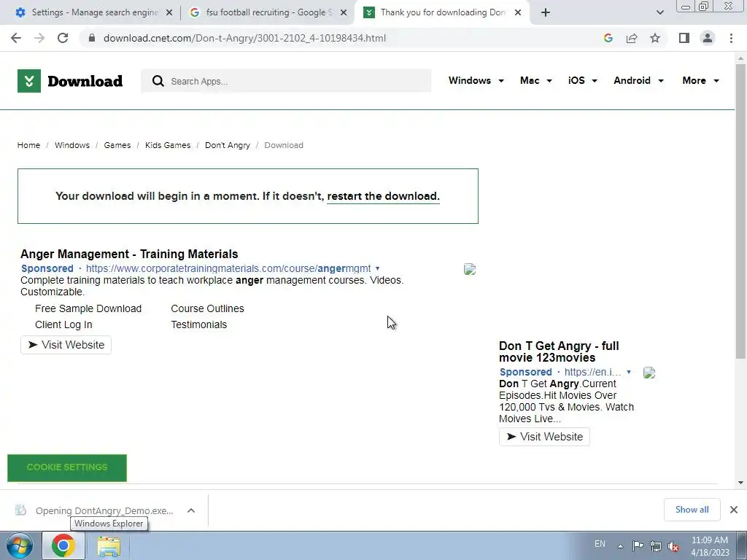Screen dimensions: 747x560
Task: Go to Windows breadcrumb
Action: tap(72, 145)
